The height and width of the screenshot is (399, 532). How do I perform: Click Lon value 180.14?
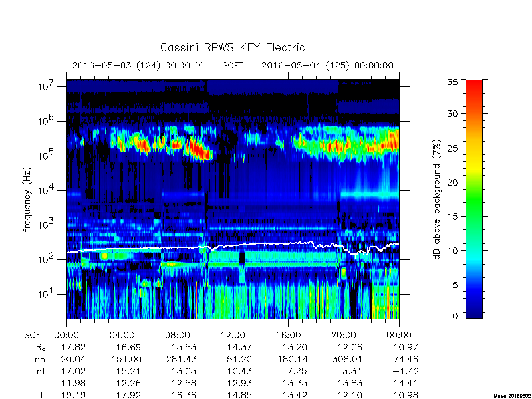click(x=291, y=359)
